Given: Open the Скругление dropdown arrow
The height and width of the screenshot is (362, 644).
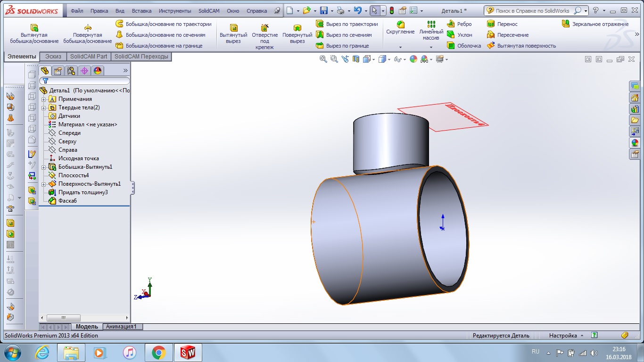Looking at the screenshot, I should click(x=400, y=47).
